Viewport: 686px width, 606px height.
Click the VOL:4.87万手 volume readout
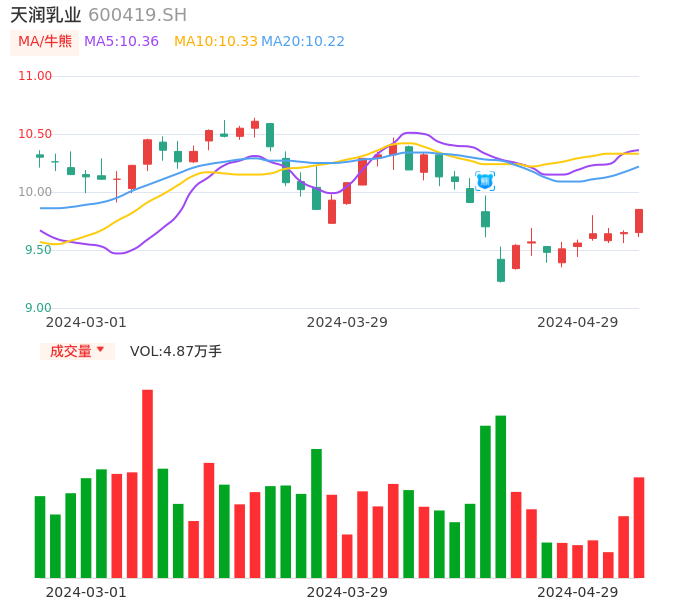pos(175,351)
